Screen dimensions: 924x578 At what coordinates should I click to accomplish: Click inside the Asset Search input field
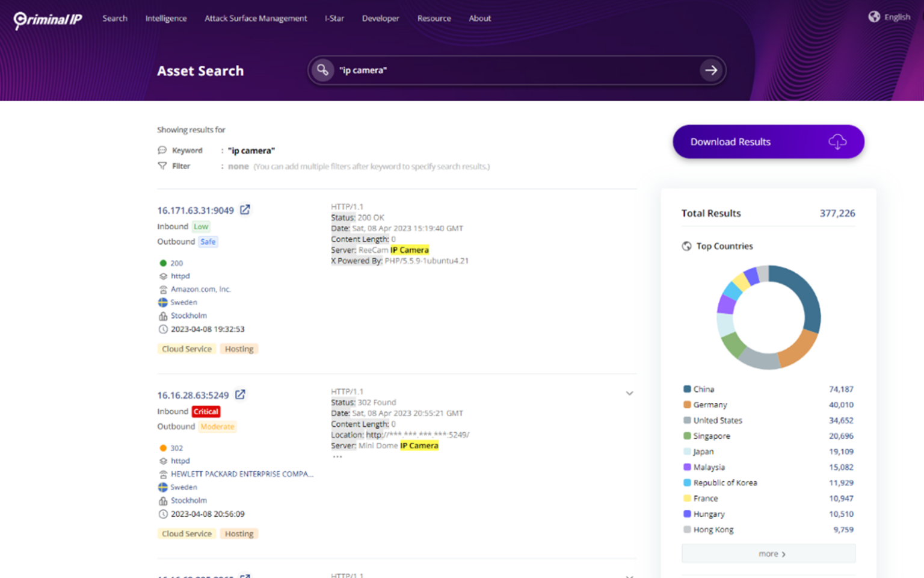coord(481,70)
